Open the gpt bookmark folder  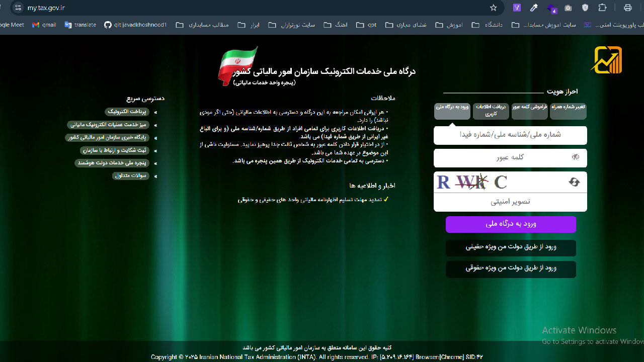(x=366, y=25)
